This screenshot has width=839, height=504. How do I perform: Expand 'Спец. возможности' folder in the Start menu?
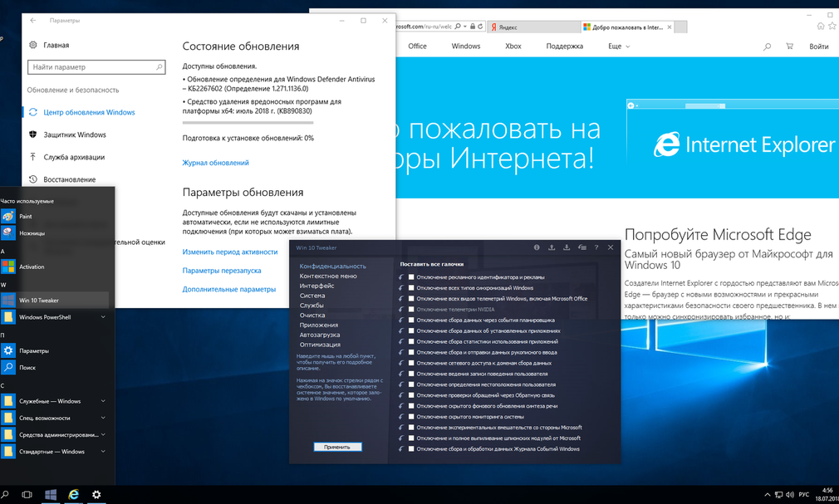(103, 418)
